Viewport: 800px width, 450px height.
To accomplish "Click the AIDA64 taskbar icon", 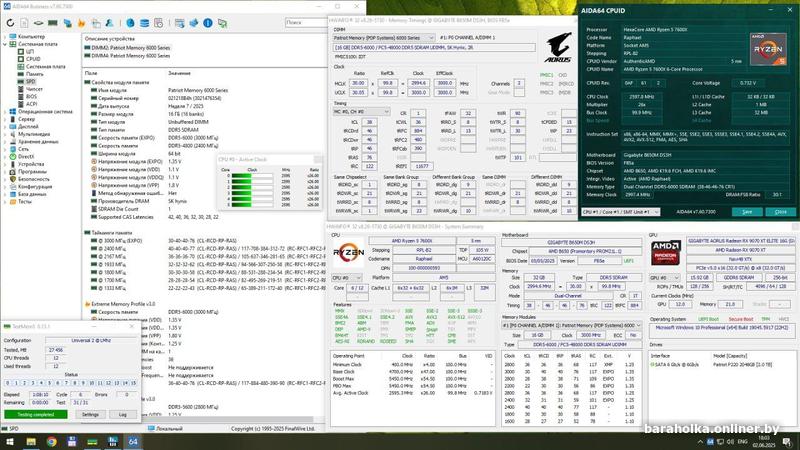I will click(133, 441).
